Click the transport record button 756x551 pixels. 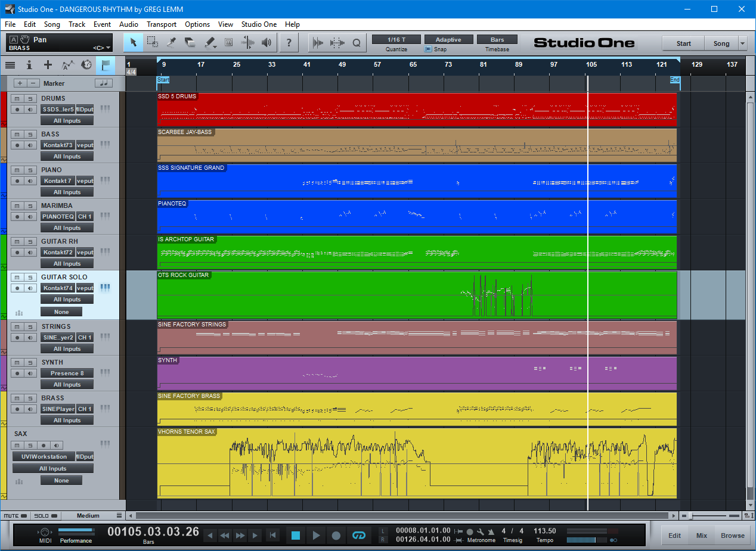(336, 536)
